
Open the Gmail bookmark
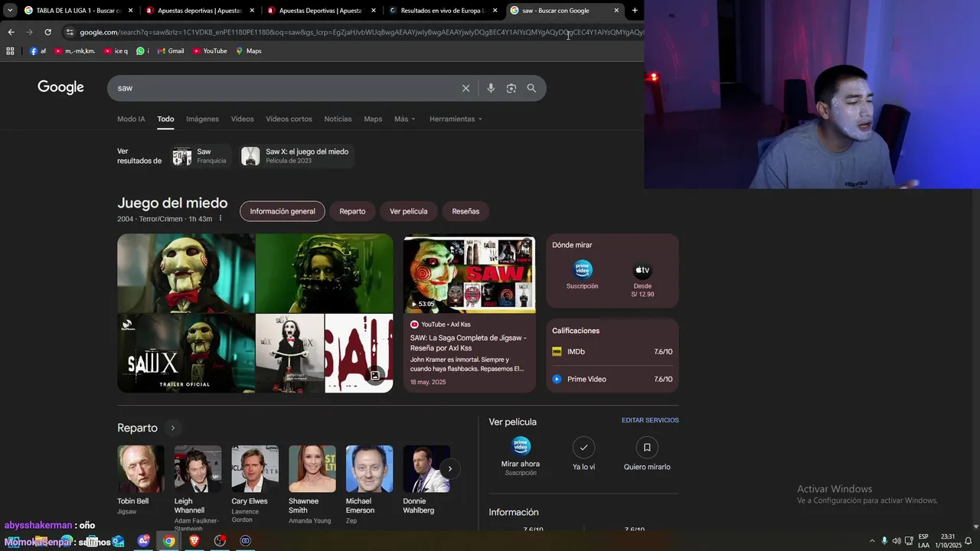click(x=171, y=51)
